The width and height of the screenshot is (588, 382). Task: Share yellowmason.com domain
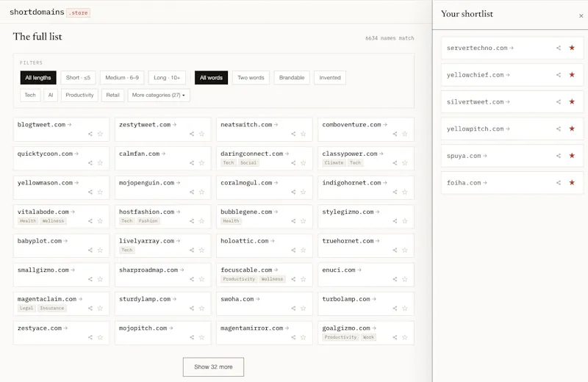tap(90, 192)
